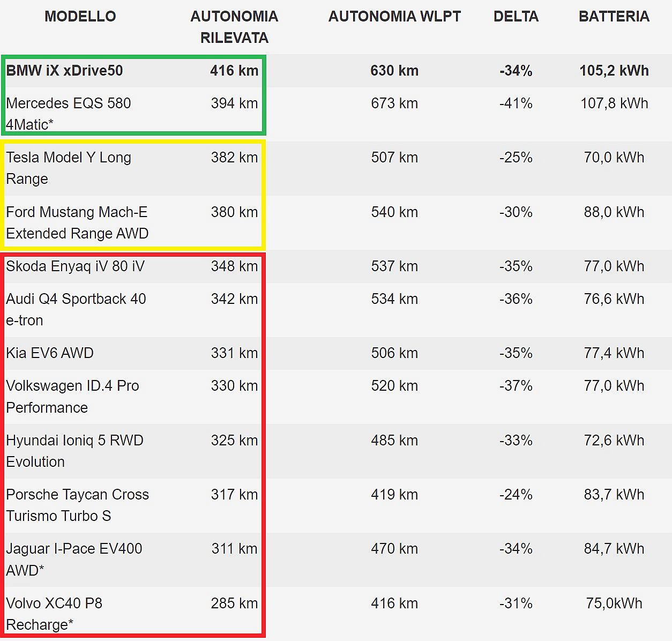Viewport: 672px width, 641px height.
Task: Select the Tesla Model Y Long Range name
Action: 69,168
